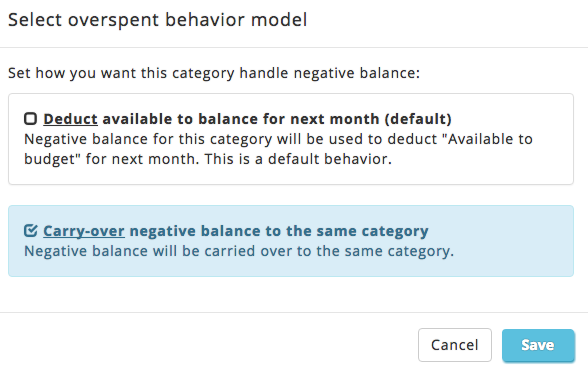This screenshot has height=370, width=588.
Task: Uncheck the checked Carry-over checkbox icon
Action: [30, 231]
